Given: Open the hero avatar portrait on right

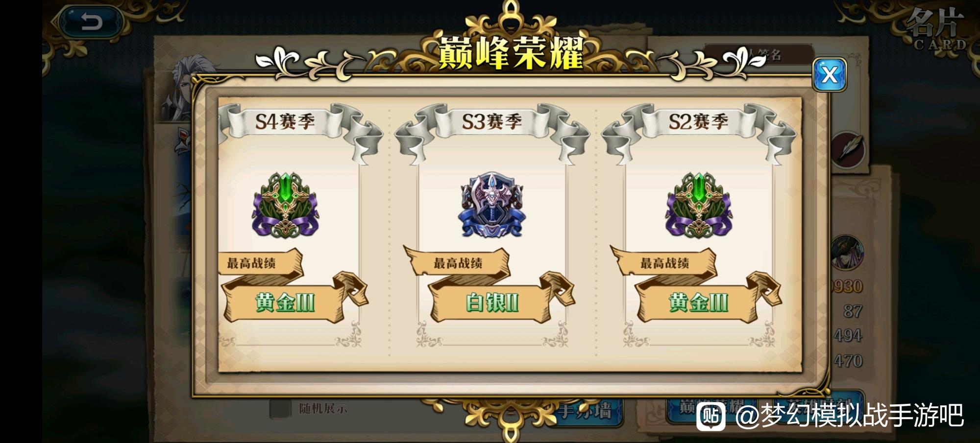Looking at the screenshot, I should click(x=848, y=253).
